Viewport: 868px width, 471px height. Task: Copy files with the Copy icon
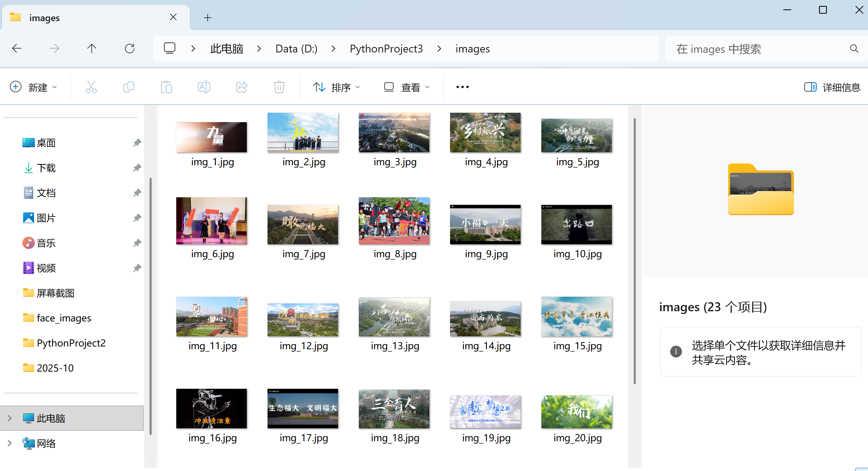tap(128, 87)
